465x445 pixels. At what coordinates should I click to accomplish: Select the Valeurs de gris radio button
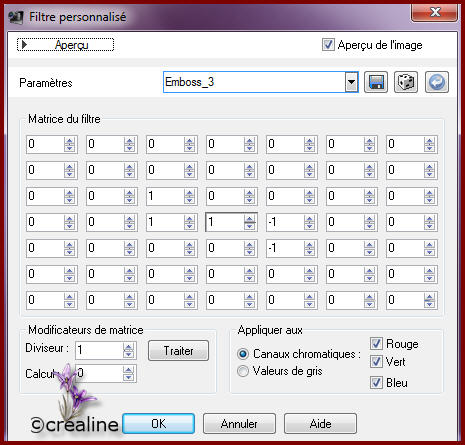point(243,371)
